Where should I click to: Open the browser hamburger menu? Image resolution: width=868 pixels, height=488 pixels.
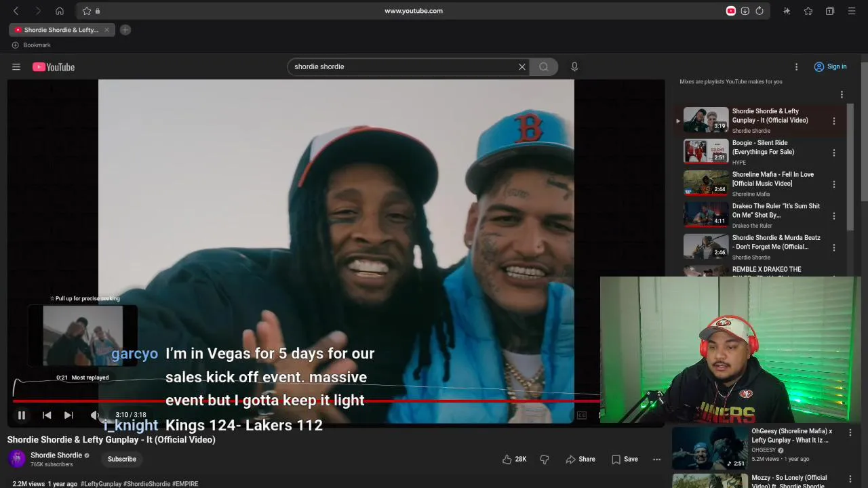(852, 11)
